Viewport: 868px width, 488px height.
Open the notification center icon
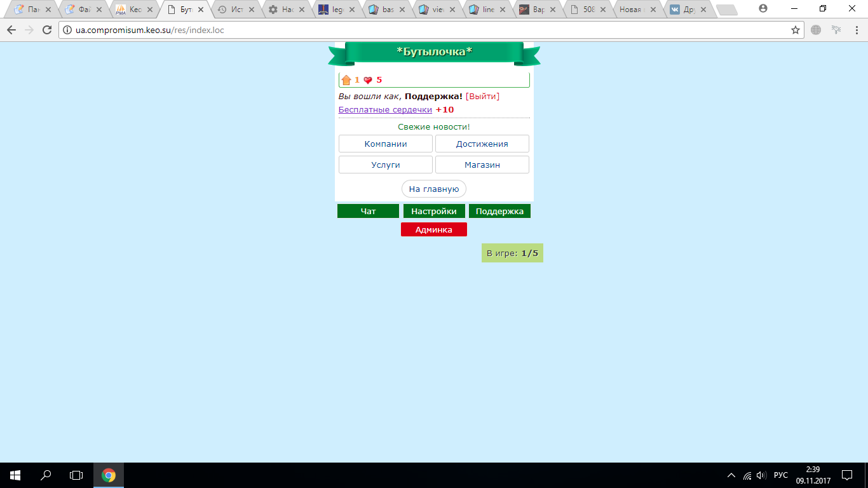846,475
